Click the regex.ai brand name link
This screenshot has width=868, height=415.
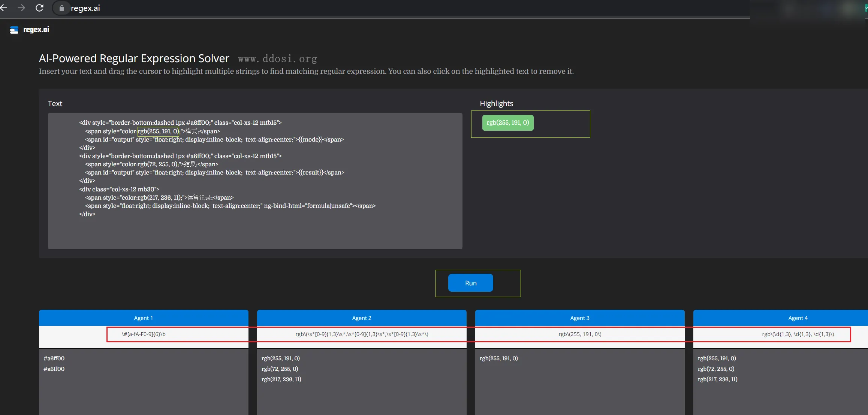[36, 30]
